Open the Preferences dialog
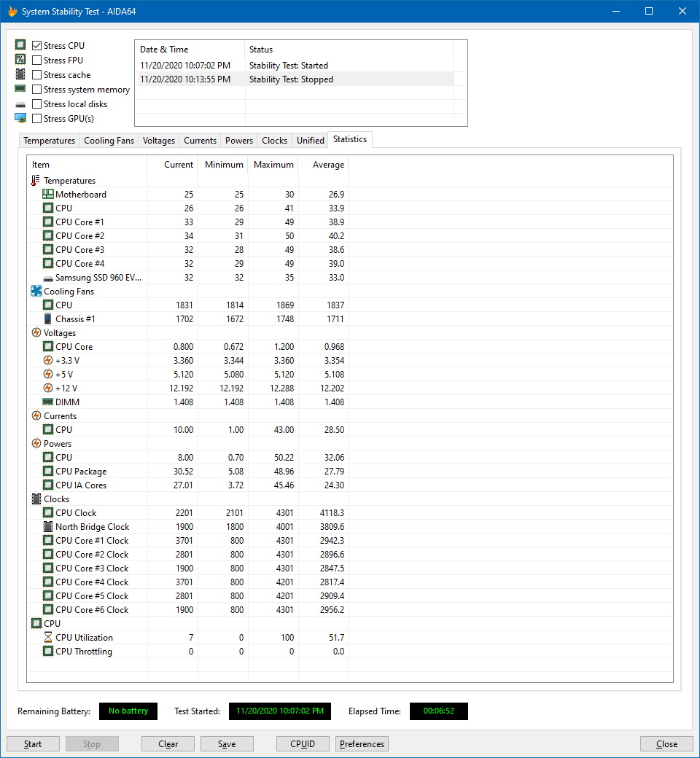Image resolution: width=700 pixels, height=758 pixels. point(362,744)
